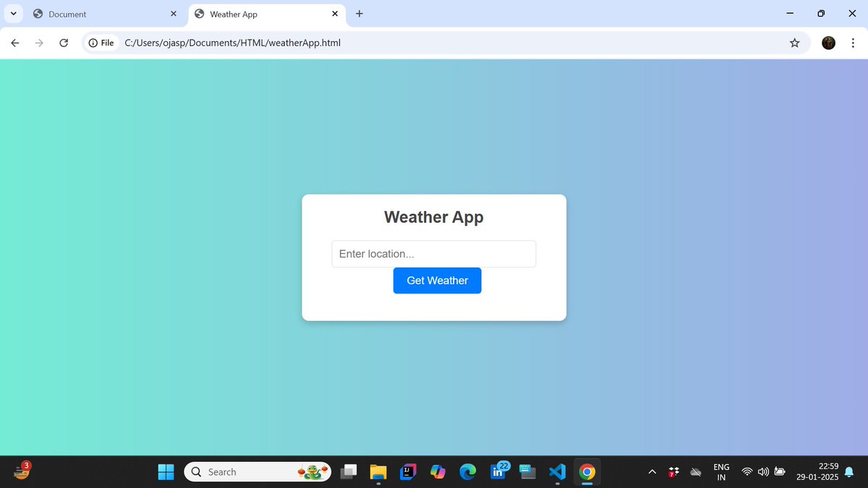Check battery status icon

pyautogui.click(x=780, y=472)
